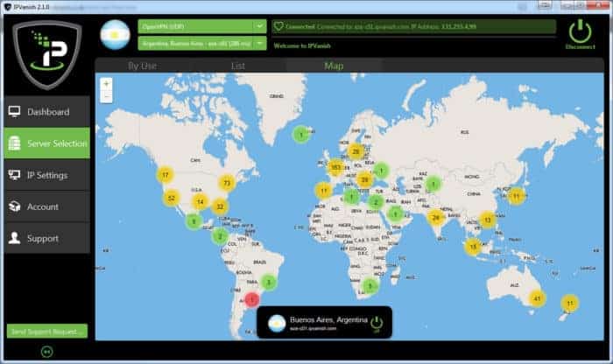Select the California cluster marker 52

[172, 198]
